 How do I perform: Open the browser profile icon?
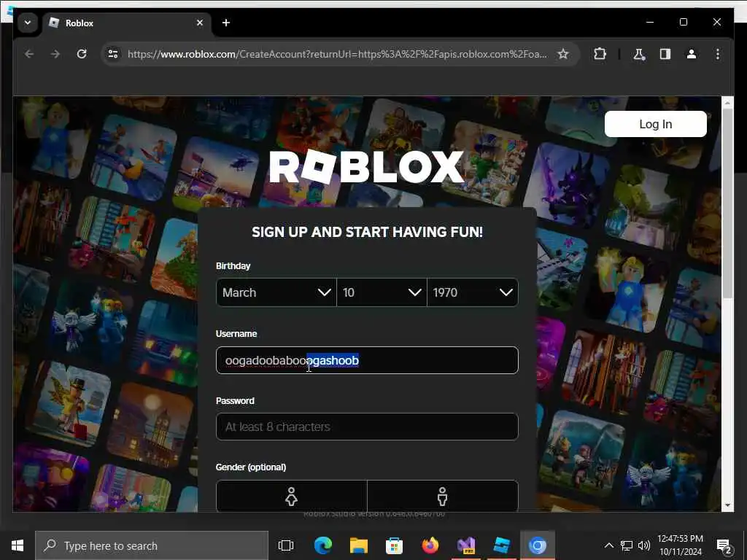[x=692, y=54]
